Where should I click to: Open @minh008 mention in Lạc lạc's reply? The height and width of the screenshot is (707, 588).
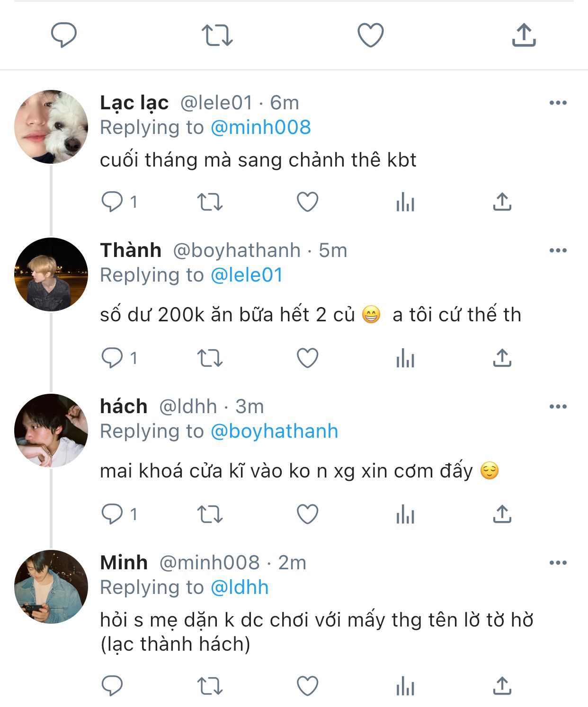pyautogui.click(x=260, y=128)
